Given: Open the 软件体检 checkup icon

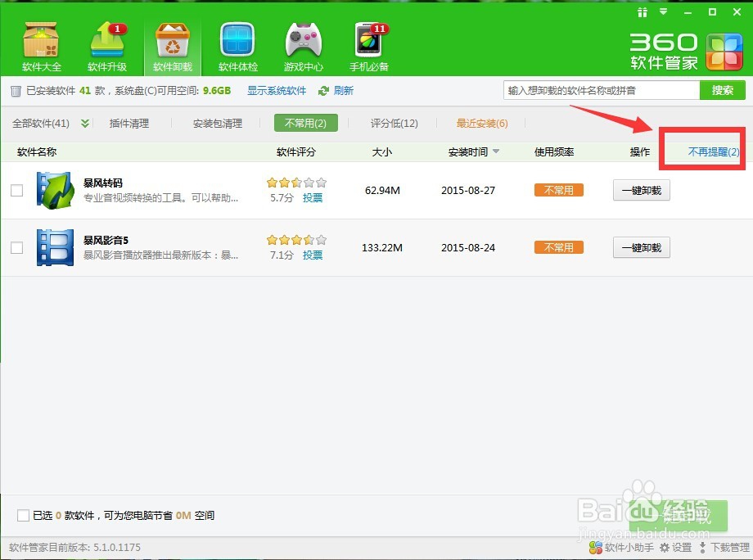Looking at the screenshot, I should click(237, 47).
